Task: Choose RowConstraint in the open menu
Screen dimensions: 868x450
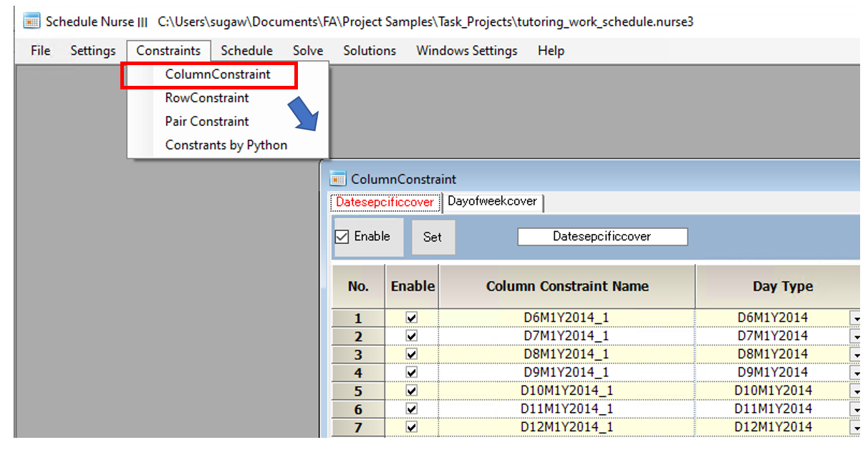Action: 208,97
